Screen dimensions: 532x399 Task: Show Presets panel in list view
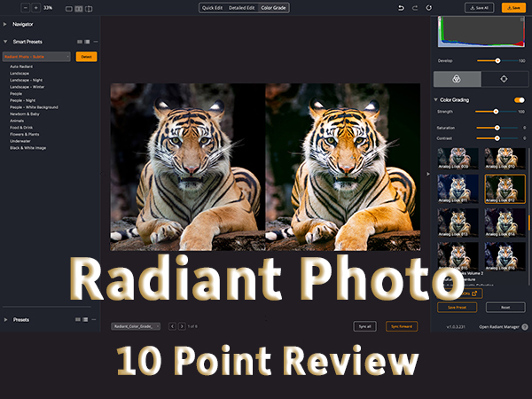85,319
